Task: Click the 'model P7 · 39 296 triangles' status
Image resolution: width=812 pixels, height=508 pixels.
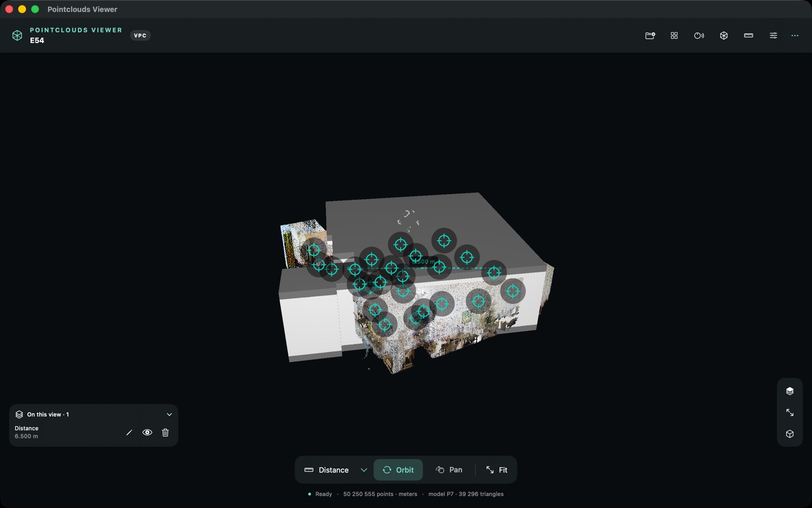Action: (x=466, y=494)
